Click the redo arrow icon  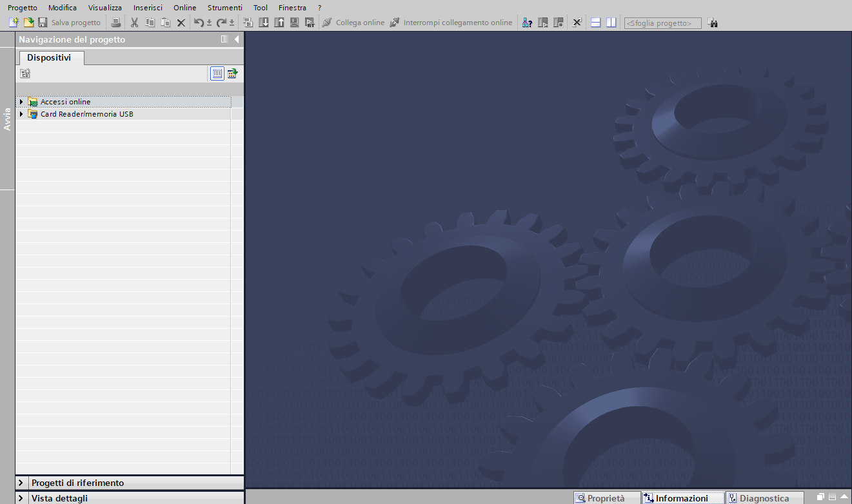tap(222, 23)
